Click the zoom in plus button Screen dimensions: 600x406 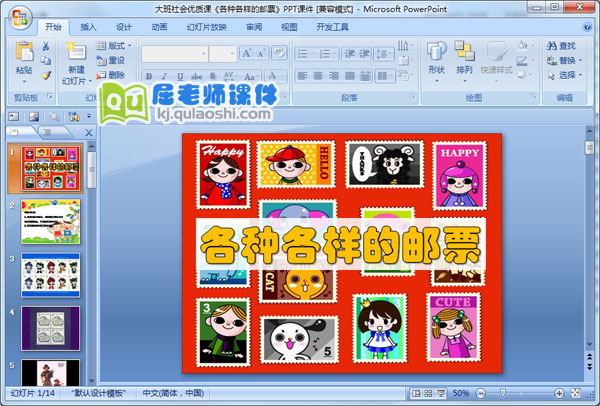[x=559, y=393]
